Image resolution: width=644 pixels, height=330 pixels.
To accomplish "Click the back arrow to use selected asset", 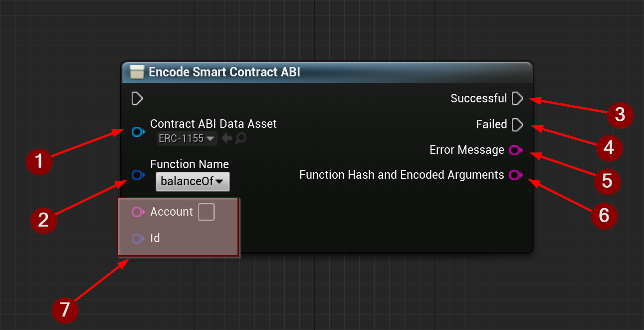I will (x=227, y=138).
